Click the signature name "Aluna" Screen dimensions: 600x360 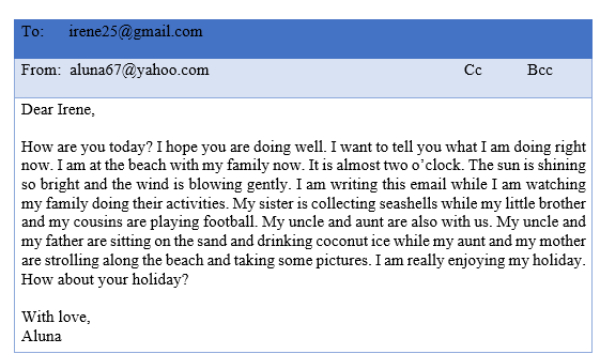(x=41, y=336)
